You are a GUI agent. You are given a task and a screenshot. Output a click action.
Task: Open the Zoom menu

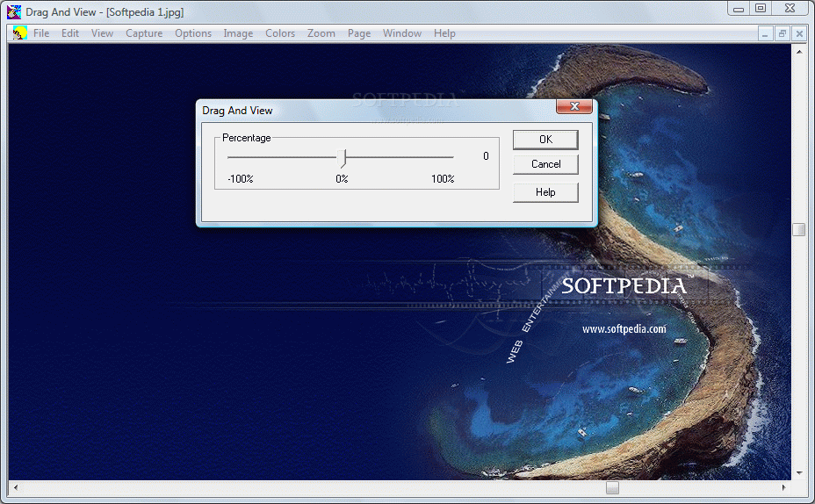tap(321, 33)
